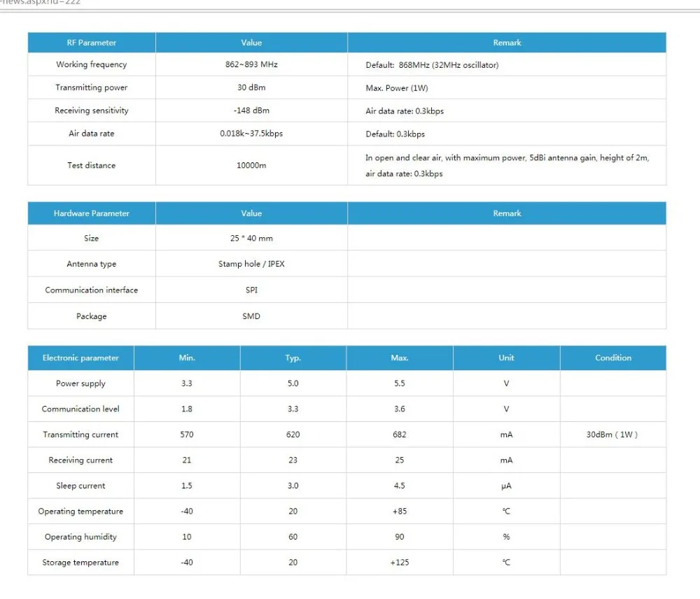Select Transmitting current typical '620'
700x599 pixels.
pos(293,435)
